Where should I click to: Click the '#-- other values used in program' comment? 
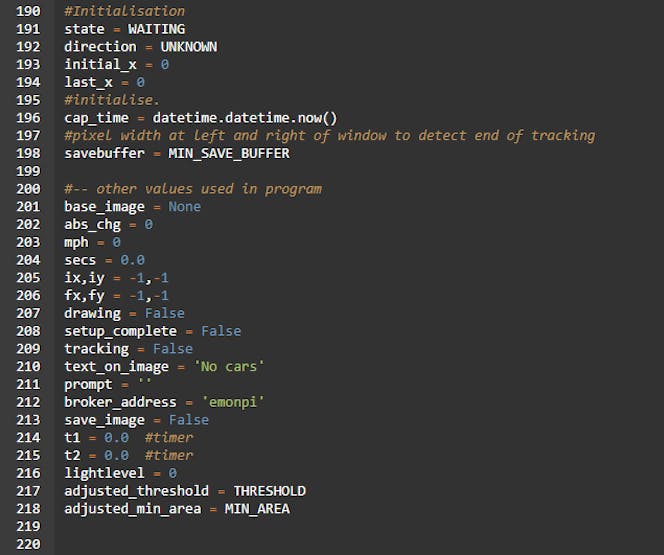coord(193,189)
